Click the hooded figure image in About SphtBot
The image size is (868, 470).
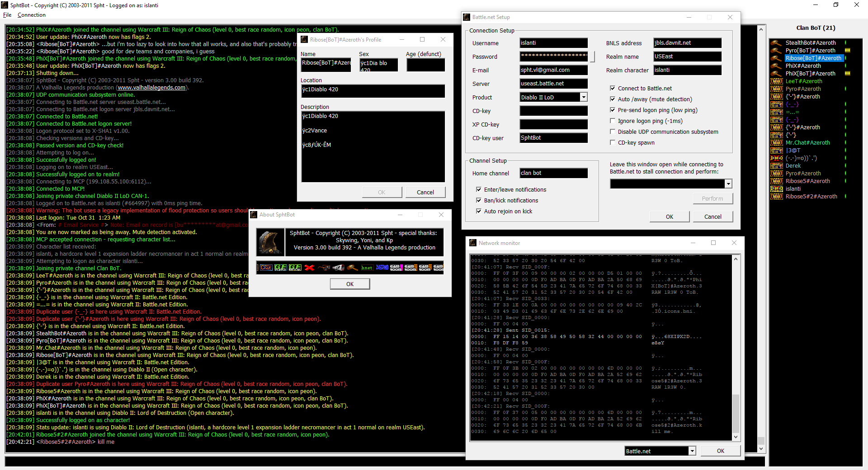[270, 242]
